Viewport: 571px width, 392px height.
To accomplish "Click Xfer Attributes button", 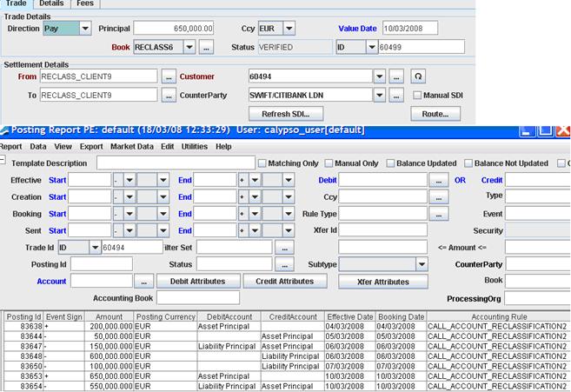I will pyautogui.click(x=383, y=282).
